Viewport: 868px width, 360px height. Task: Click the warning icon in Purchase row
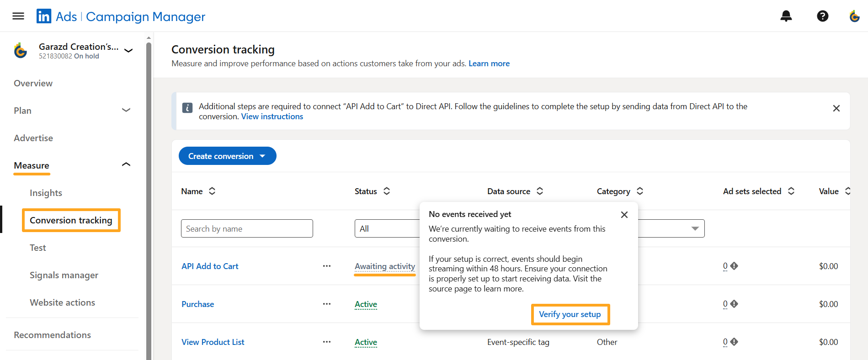734,304
